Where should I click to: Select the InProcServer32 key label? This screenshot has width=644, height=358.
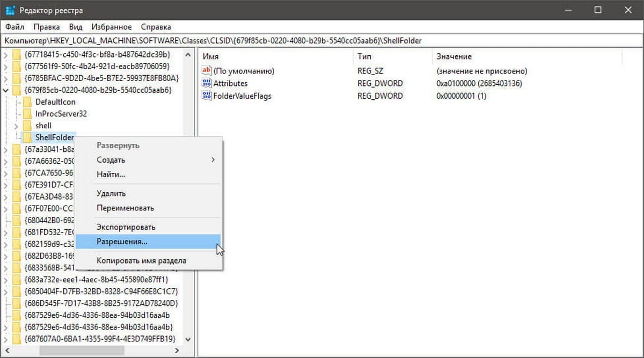tap(61, 114)
